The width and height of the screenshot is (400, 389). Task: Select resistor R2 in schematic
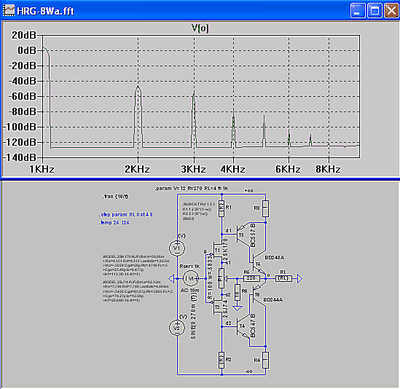pyautogui.click(x=221, y=360)
